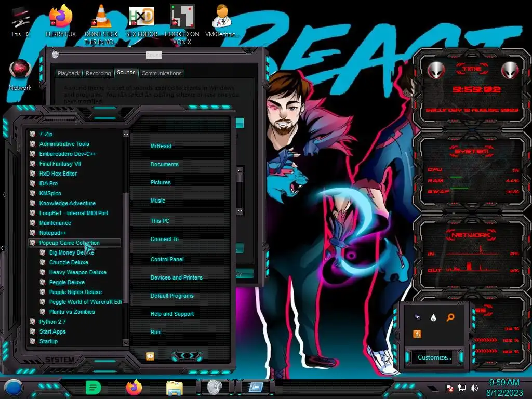This screenshot has width=532, height=399.
Task: Click the programs list scroll-down arrow
Action: coord(126,343)
